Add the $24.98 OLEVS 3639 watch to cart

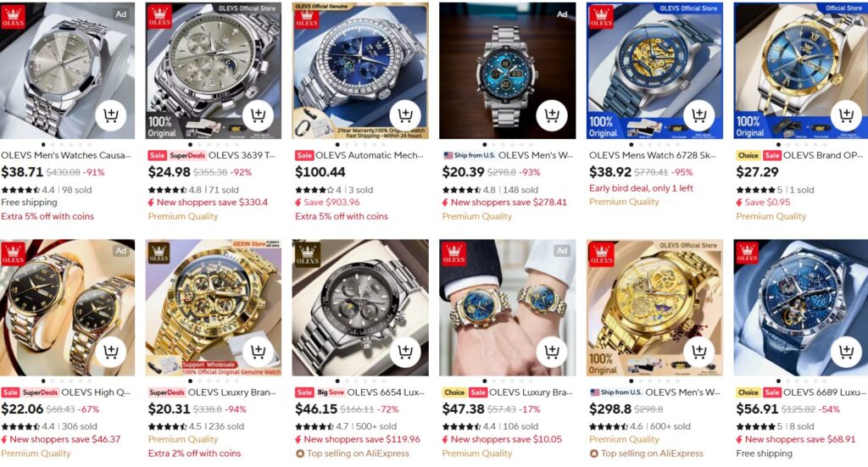258,115
